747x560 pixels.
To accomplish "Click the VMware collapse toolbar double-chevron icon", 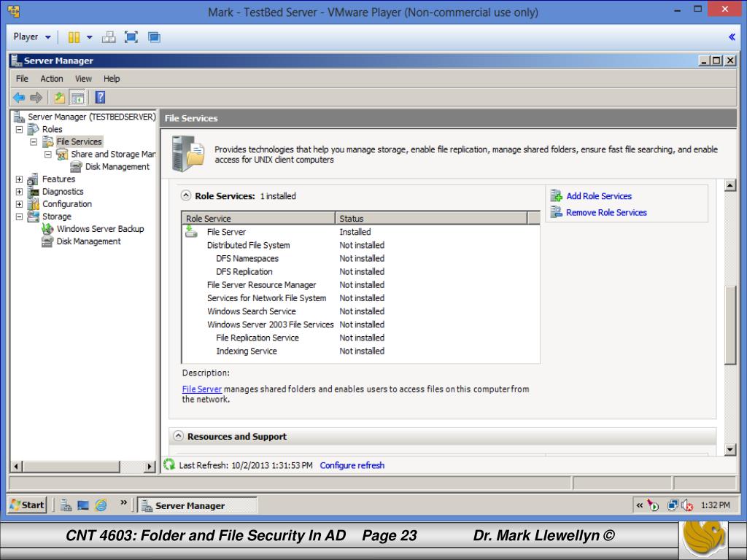I will (x=732, y=36).
